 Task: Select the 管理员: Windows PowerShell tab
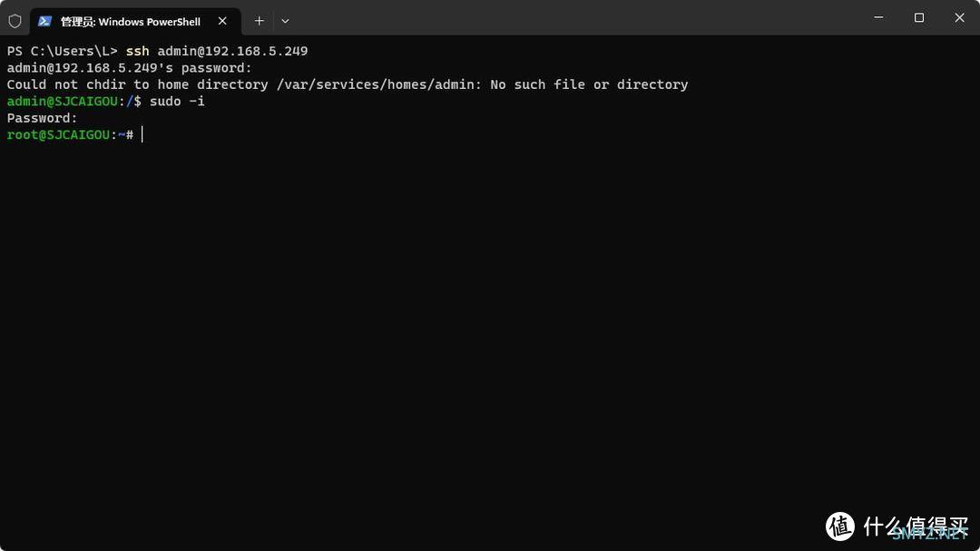[x=135, y=21]
